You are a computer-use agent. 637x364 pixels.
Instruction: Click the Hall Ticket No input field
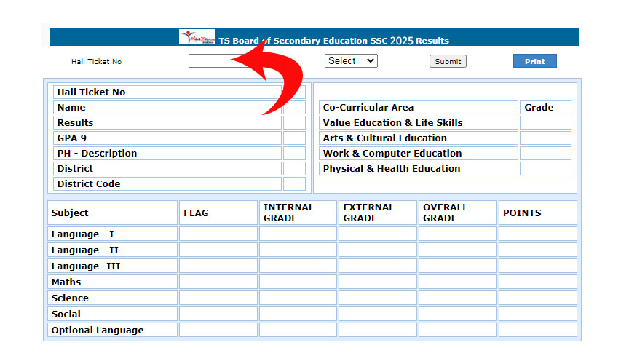(x=221, y=61)
